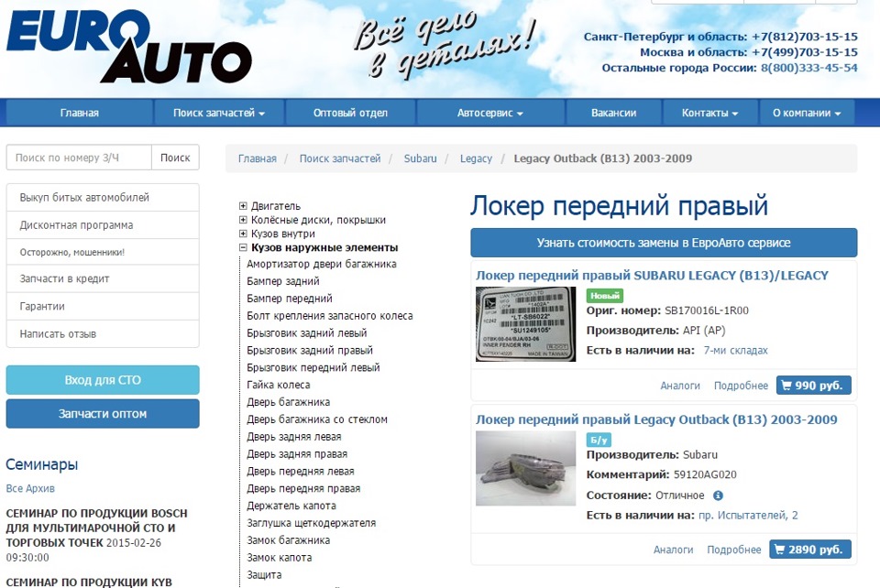
Task: Add the 990 руб. part to cart
Action: click(814, 385)
